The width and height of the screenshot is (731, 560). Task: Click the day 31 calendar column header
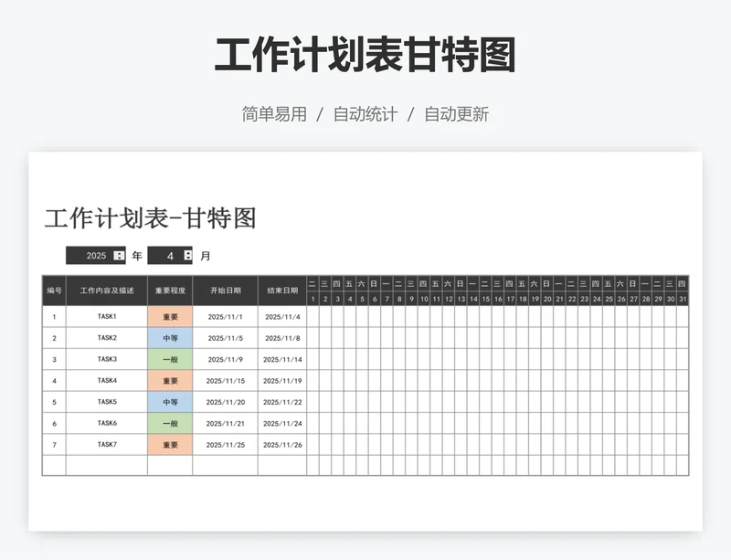click(x=684, y=297)
